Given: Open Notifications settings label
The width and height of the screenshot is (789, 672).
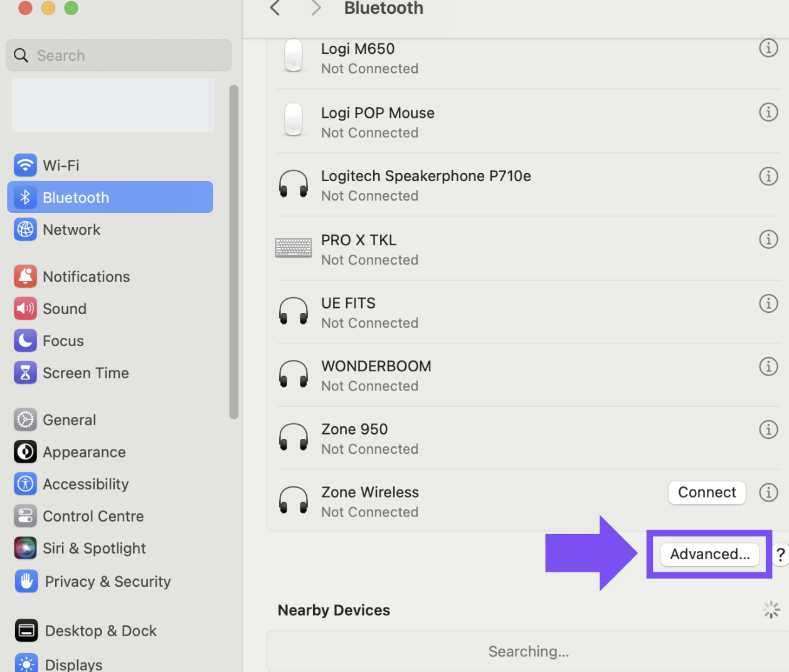Looking at the screenshot, I should [x=87, y=276].
